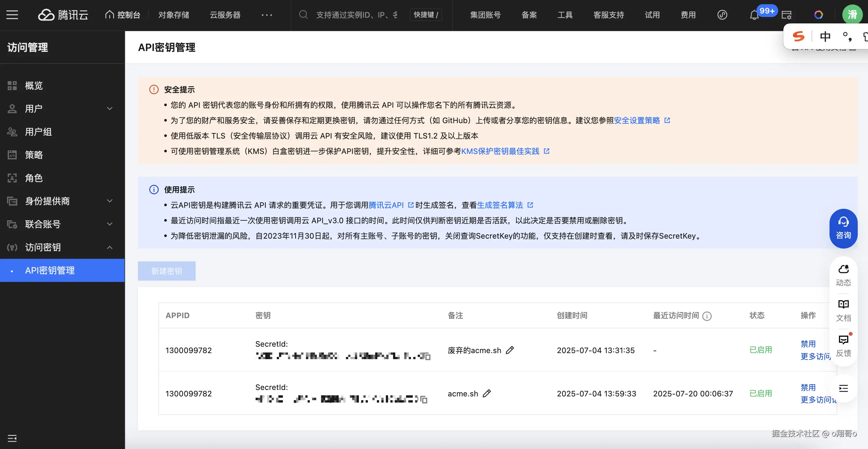Click the 新建密钥 button

pos(166,271)
